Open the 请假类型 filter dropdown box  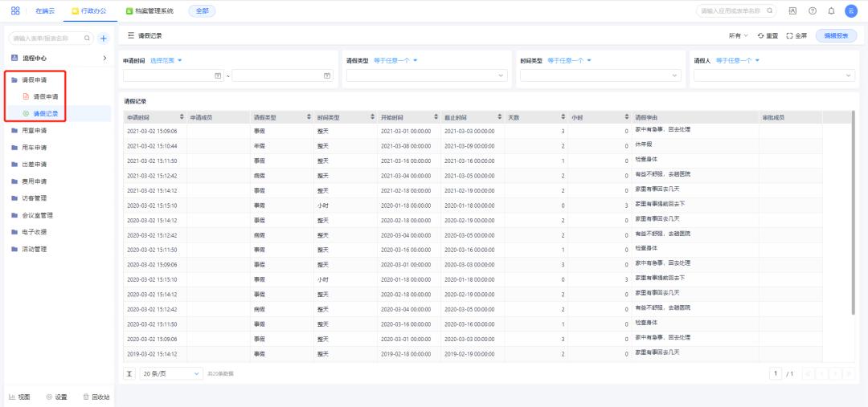tap(427, 75)
